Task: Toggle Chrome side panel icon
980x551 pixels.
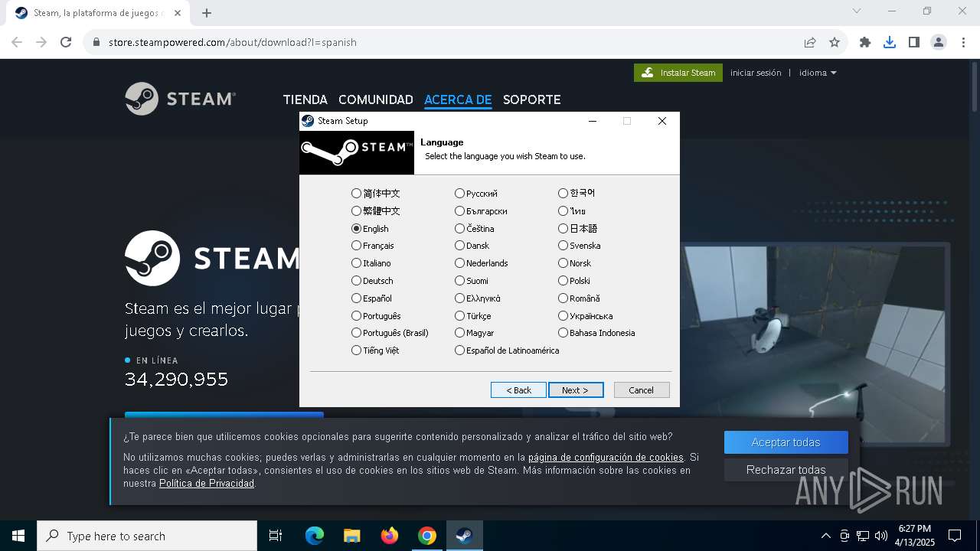Action: (914, 42)
